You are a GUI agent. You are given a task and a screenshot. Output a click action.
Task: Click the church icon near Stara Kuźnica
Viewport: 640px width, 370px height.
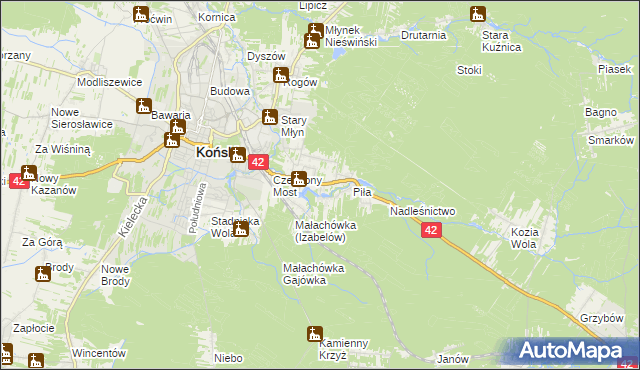(x=478, y=14)
